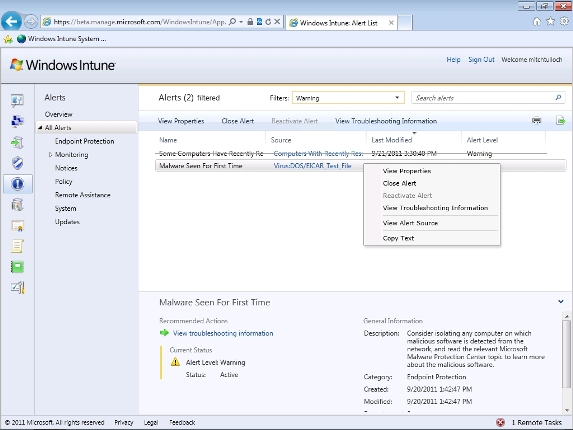Screen dimensions: 573x430
Task: Click View Properties in toolbar
Action: pyautogui.click(x=181, y=121)
